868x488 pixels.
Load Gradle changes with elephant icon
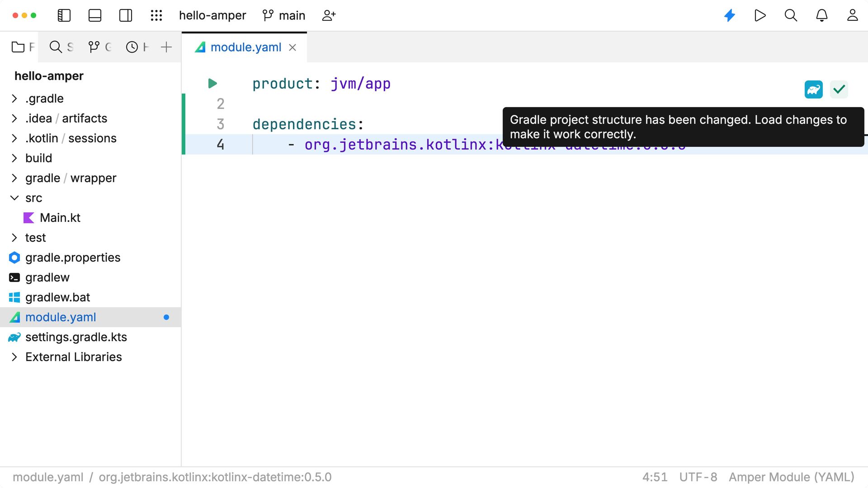(813, 89)
